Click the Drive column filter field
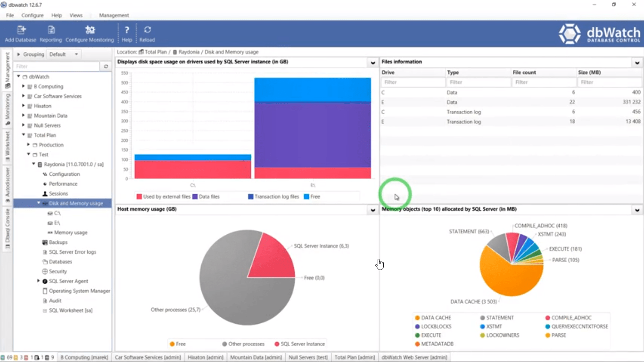 click(x=413, y=82)
